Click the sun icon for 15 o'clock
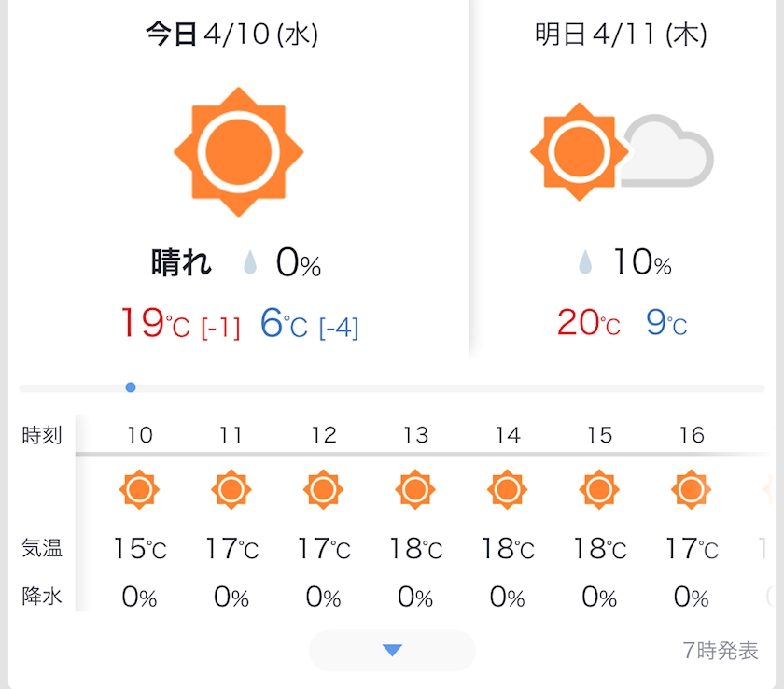Viewport: 784px width, 689px height. 599,489
